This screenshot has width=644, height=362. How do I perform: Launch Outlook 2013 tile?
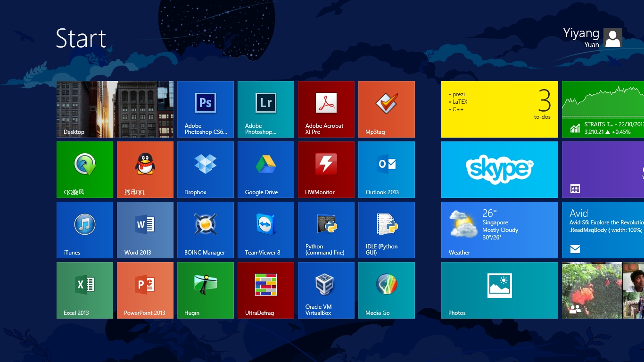point(387,170)
